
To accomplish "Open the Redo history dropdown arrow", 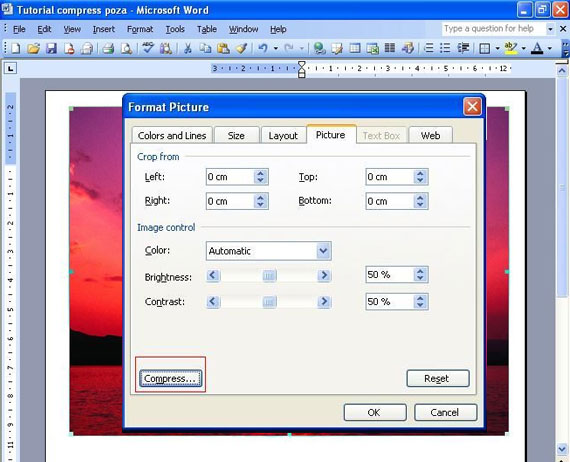I will (x=302, y=48).
